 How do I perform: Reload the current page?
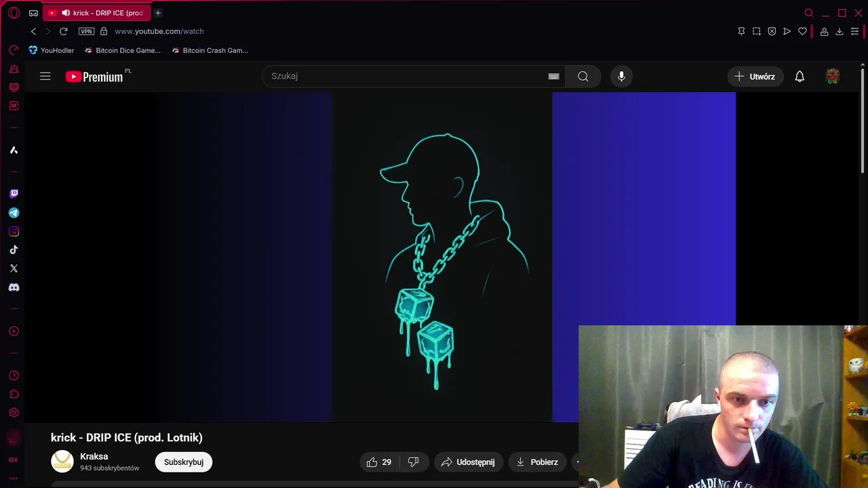(x=64, y=31)
